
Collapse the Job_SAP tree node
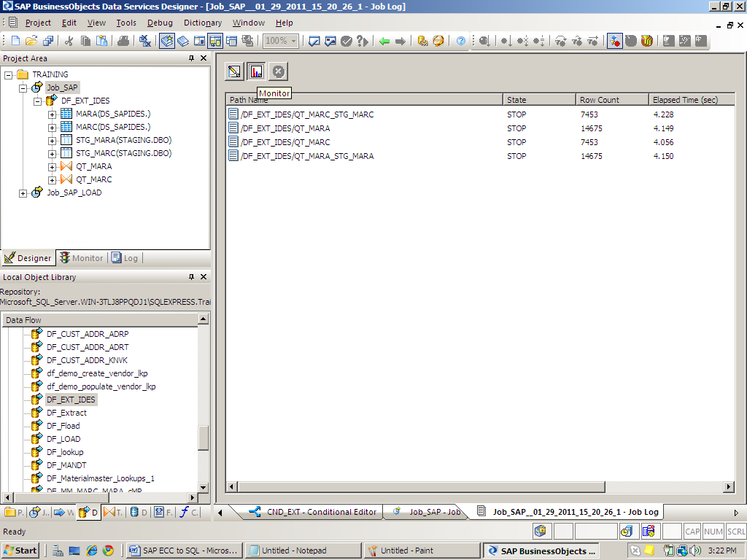(x=23, y=88)
